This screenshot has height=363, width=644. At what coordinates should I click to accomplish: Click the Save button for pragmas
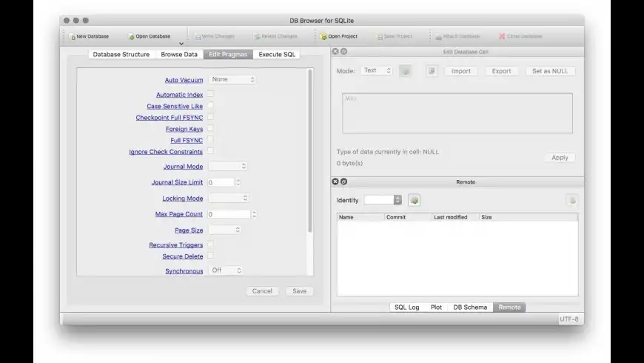pyautogui.click(x=299, y=291)
